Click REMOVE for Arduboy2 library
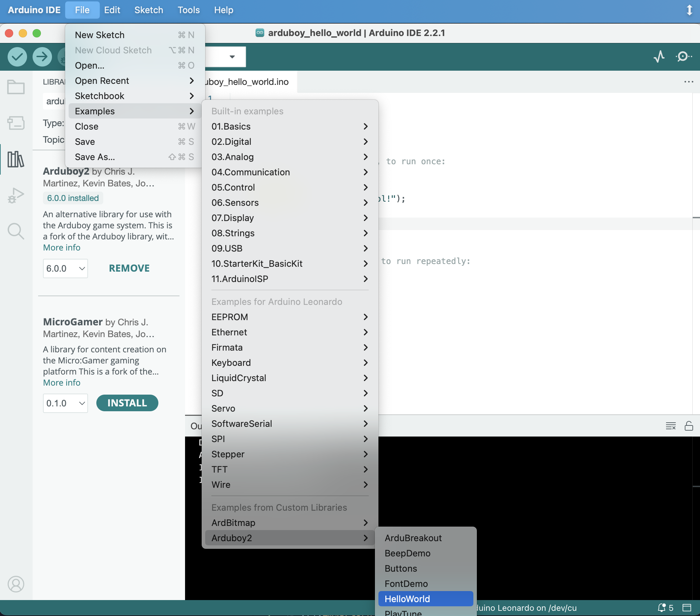Image resolution: width=700 pixels, height=616 pixels. pos(129,269)
